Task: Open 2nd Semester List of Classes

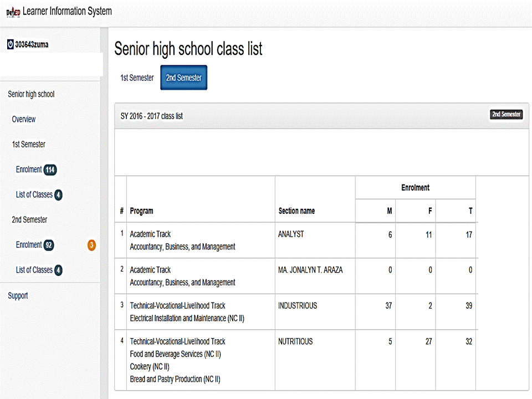Action: pyautogui.click(x=34, y=270)
